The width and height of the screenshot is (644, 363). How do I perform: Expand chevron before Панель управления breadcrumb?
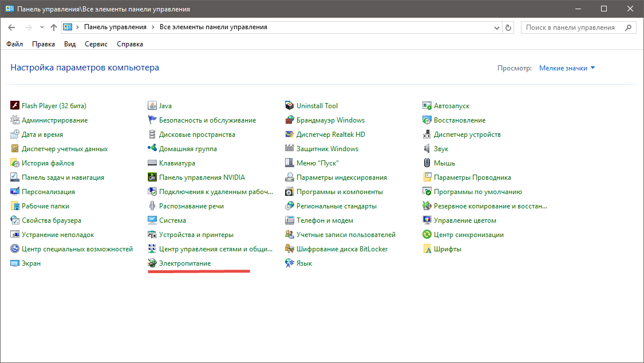point(77,27)
